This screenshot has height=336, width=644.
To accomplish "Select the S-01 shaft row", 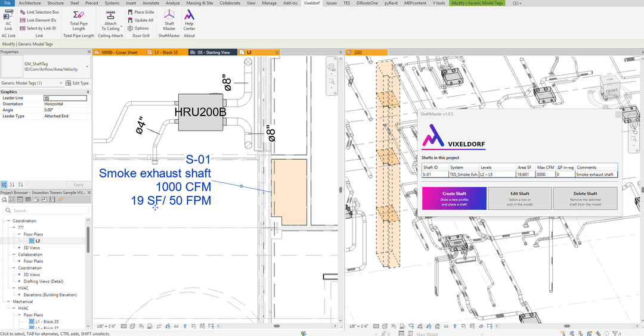I will [519, 175].
